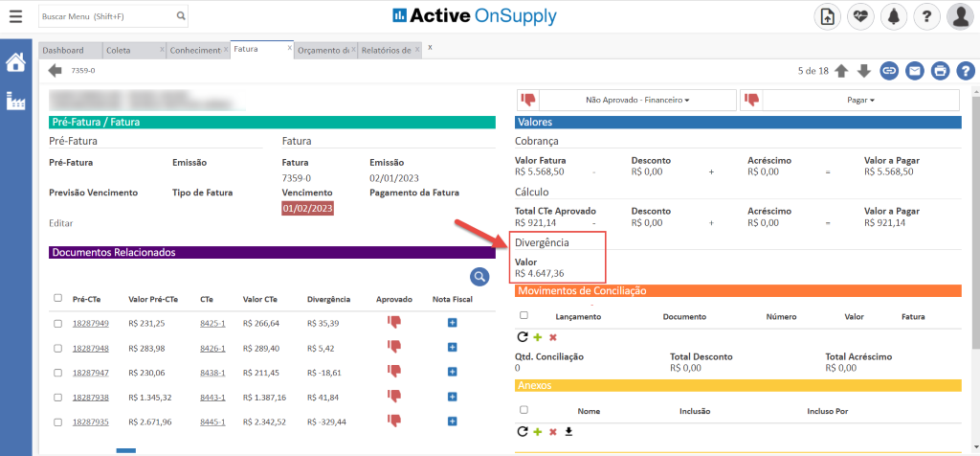Click thumbs-down approval for CTe 8425-1
Screen dimensions: 980x456
click(x=394, y=322)
